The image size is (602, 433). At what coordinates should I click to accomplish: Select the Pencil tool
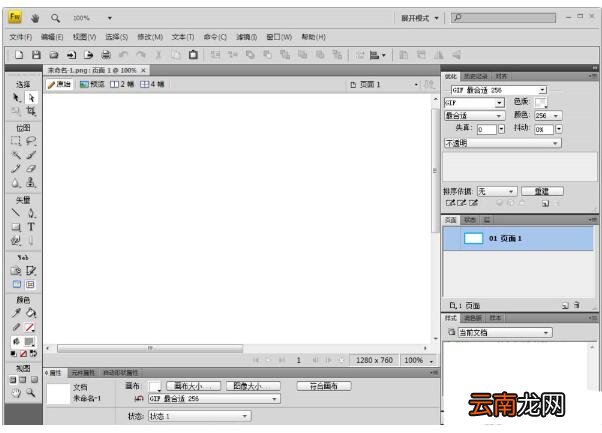[x=16, y=169]
